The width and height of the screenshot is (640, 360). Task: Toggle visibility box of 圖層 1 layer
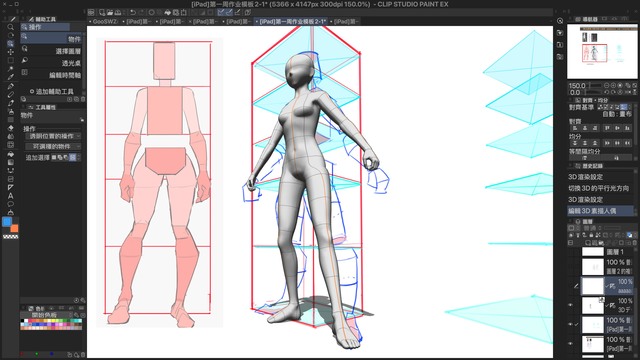coord(571,252)
